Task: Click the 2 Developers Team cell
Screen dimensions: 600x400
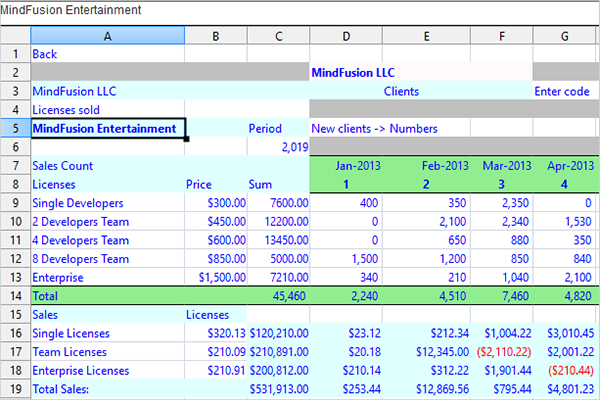Action: click(108, 222)
